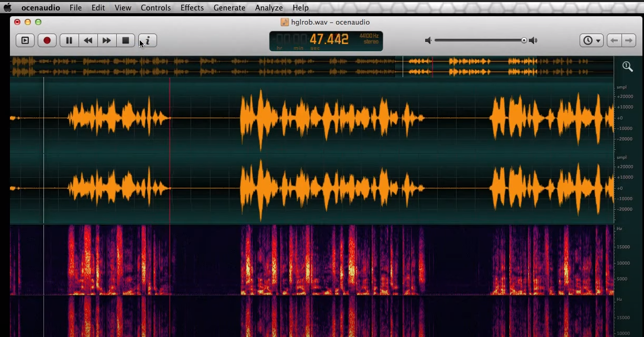The image size is (644, 337).
Task: Open the Analyze menu
Action: coord(269,8)
